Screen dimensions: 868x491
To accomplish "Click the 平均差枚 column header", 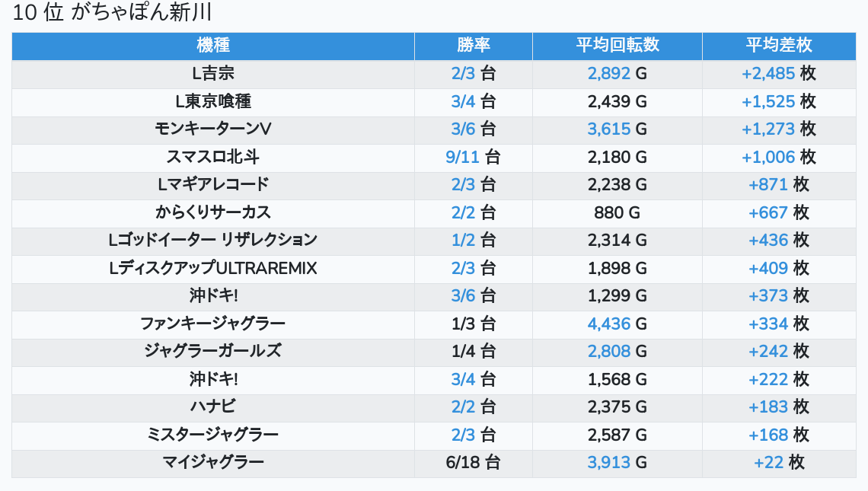I will click(779, 46).
